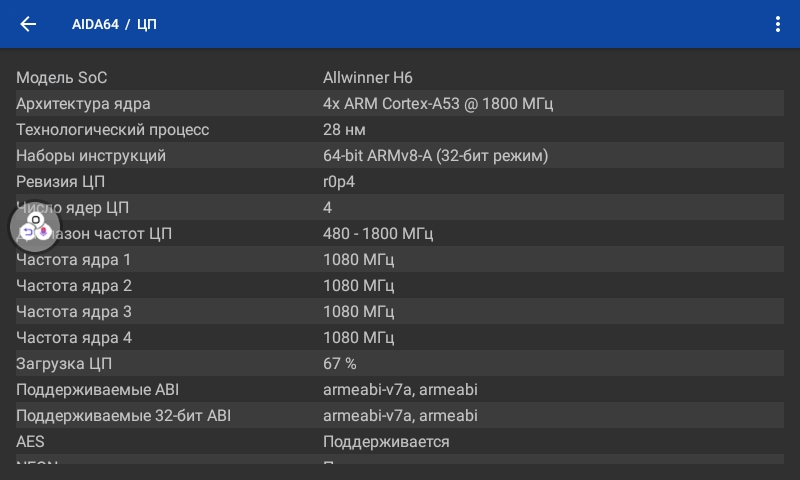Tap the Поддерживаемые 32-бит ABI row
This screenshot has height=480, width=800.
click(400, 415)
